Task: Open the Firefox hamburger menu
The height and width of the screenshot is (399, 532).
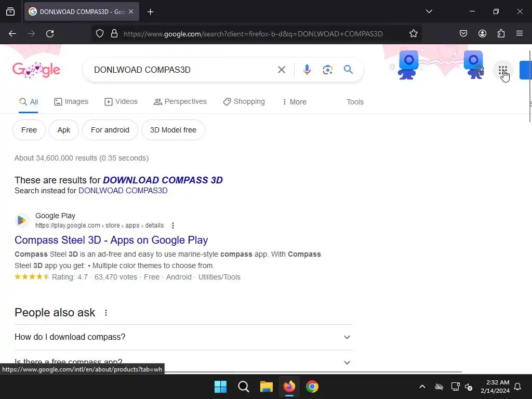Action: pos(520,34)
